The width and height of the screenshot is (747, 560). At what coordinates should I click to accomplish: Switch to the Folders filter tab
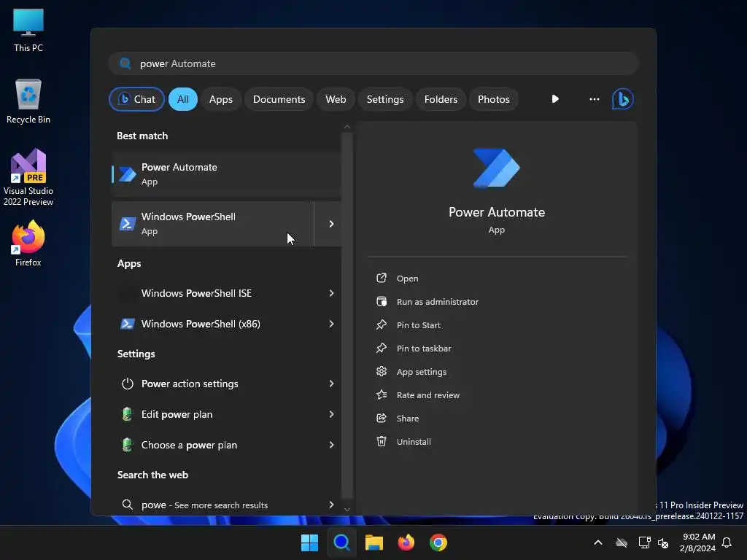pos(441,99)
